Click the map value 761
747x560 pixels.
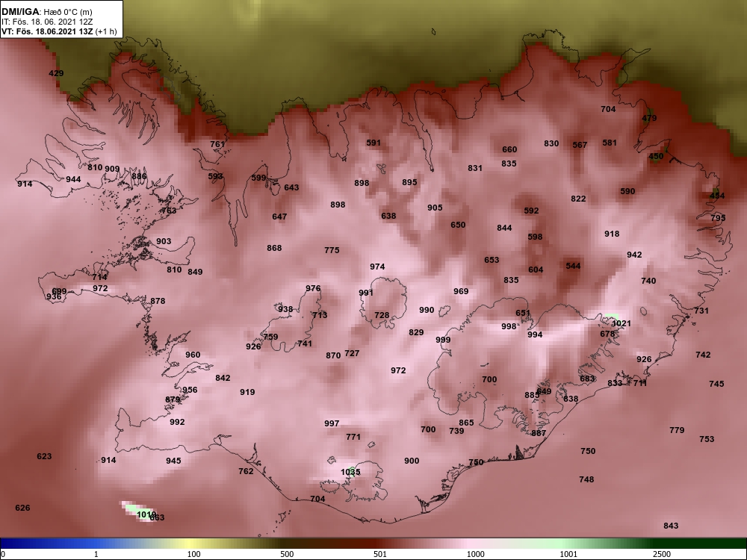click(217, 144)
